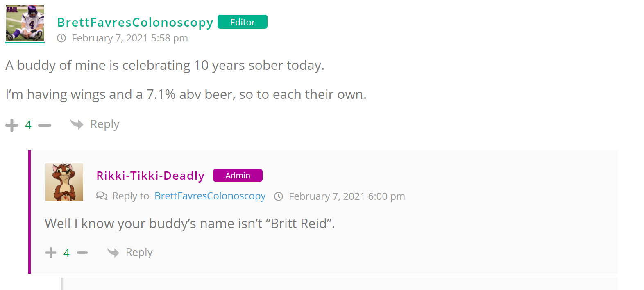The width and height of the screenshot is (644, 290).
Task: Downvote Rikki-Tikki-Deadly's comment with the minus icon
Action: tap(82, 253)
